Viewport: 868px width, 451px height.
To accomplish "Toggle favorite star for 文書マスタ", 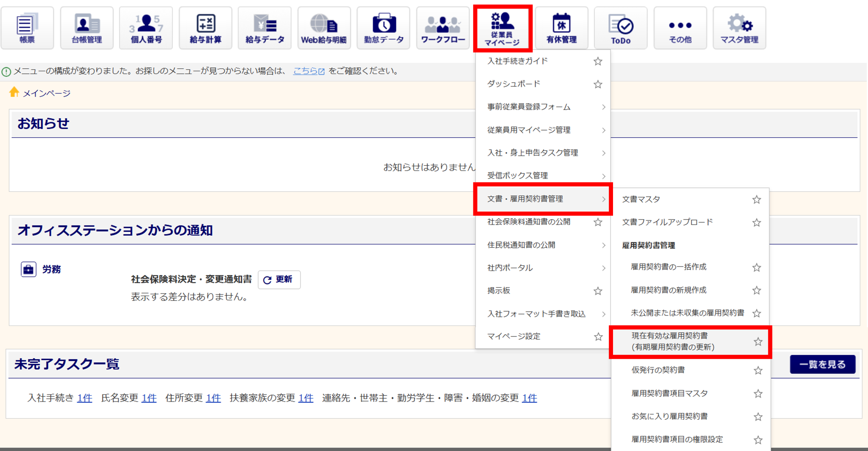I will point(756,199).
